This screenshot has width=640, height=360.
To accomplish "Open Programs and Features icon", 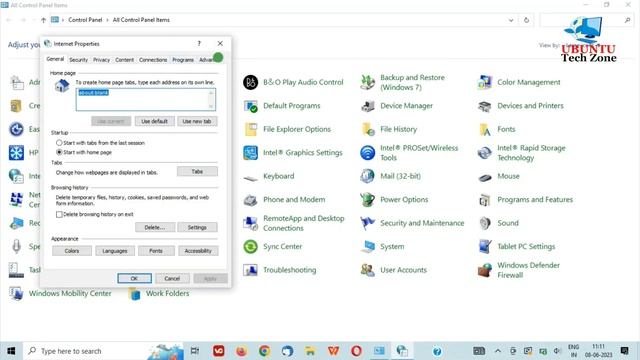I will click(485, 200).
